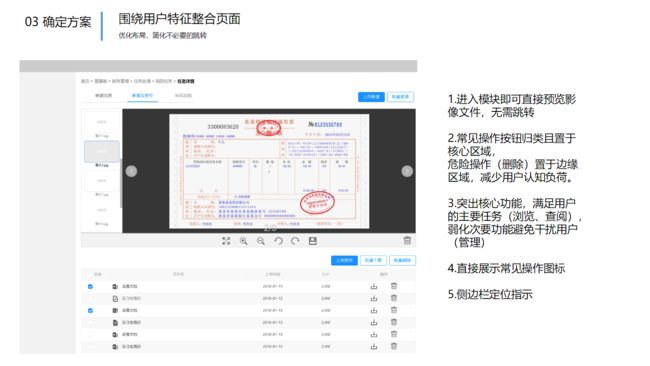Click the document icon in the second row
650x366 pixels.
[x=115, y=298]
